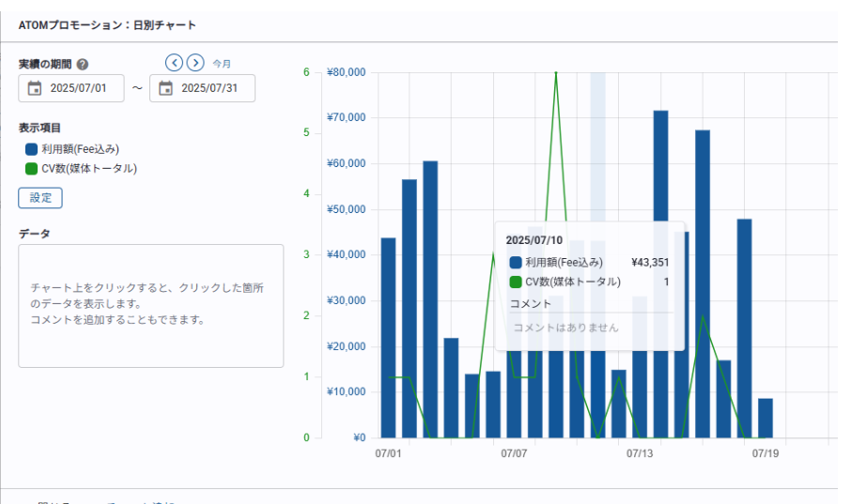
Task: Click the help icon beside 実績の期間
Action: 83,65
